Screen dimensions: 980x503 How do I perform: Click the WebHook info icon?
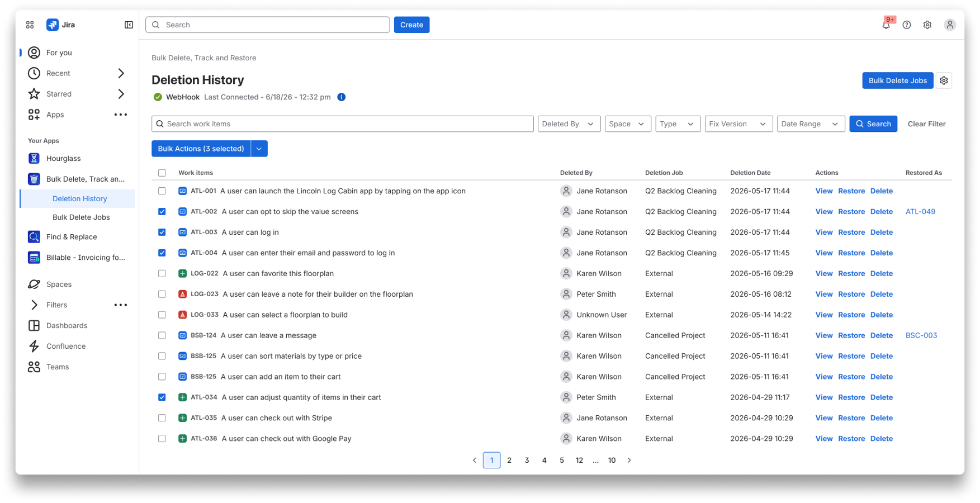342,97
